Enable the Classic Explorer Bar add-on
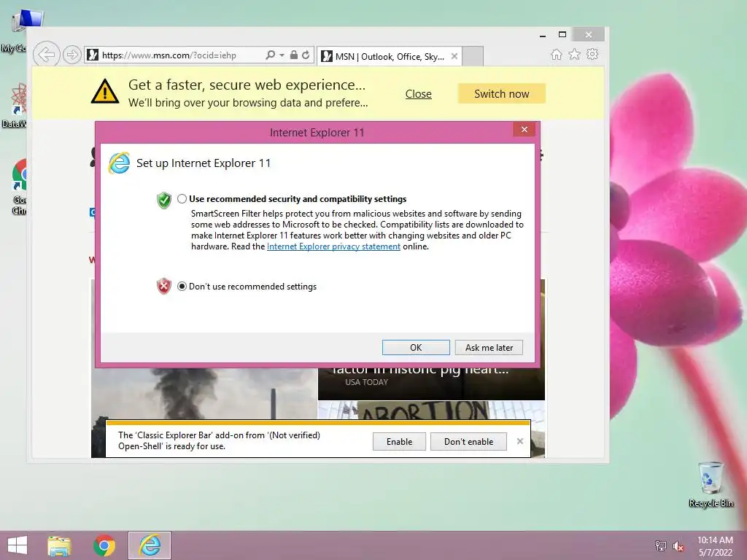 [x=399, y=442]
